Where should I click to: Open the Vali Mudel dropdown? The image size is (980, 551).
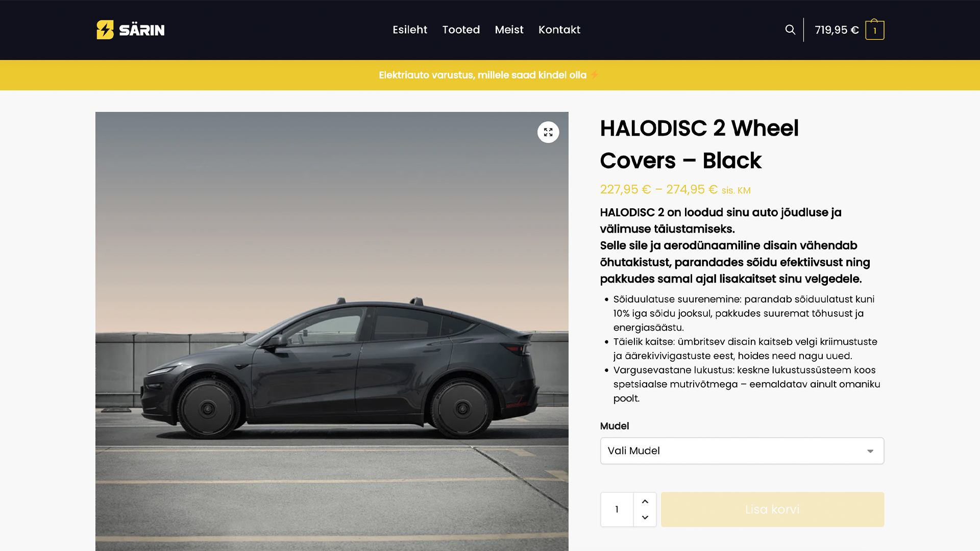(x=742, y=451)
